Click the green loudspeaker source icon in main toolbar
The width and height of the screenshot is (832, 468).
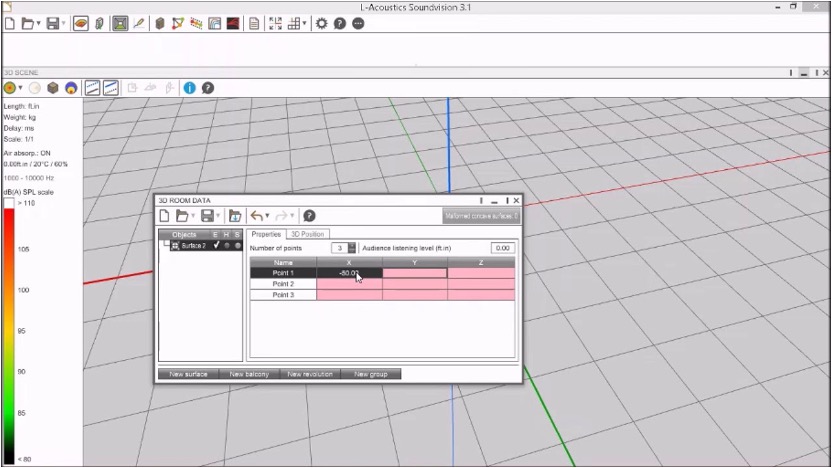(x=99, y=23)
